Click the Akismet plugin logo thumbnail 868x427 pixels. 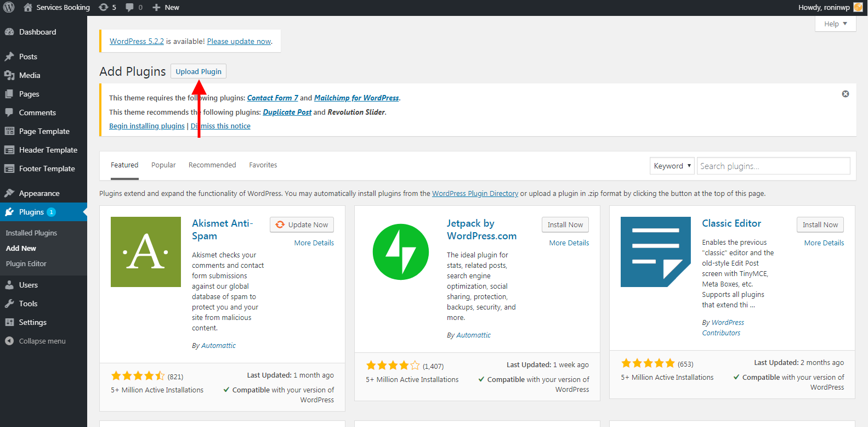click(x=146, y=252)
